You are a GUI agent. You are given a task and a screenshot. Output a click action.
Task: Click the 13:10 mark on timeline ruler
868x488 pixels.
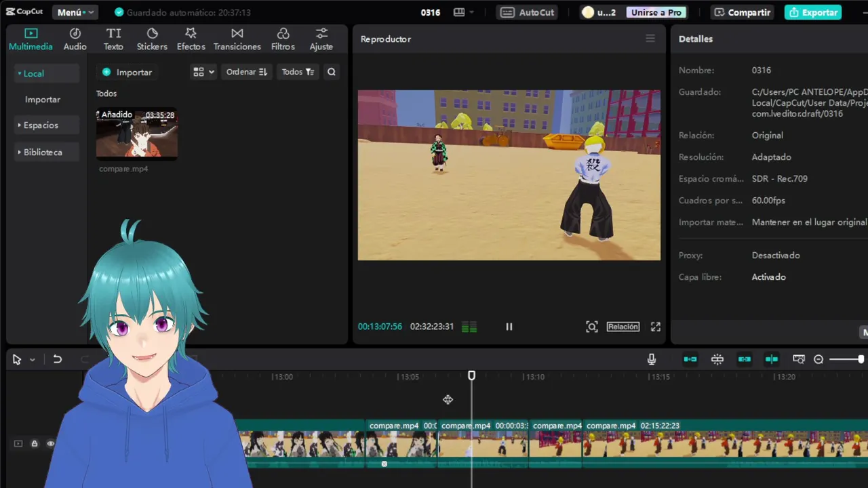pyautogui.click(x=535, y=377)
